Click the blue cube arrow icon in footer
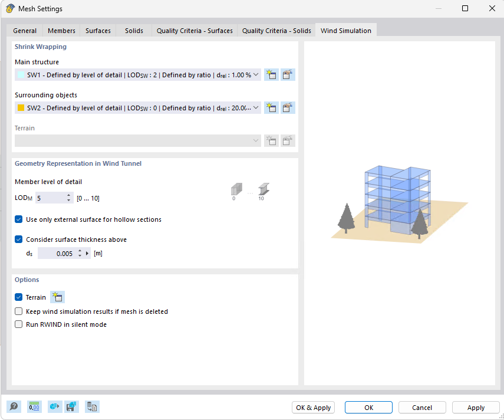Viewport: 504px width, 420px height. (55, 407)
